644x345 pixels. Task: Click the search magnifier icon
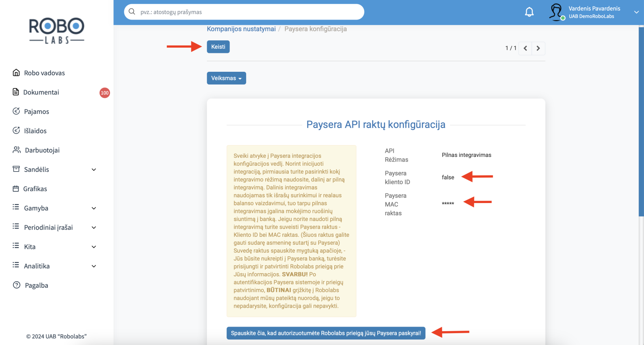[132, 12]
